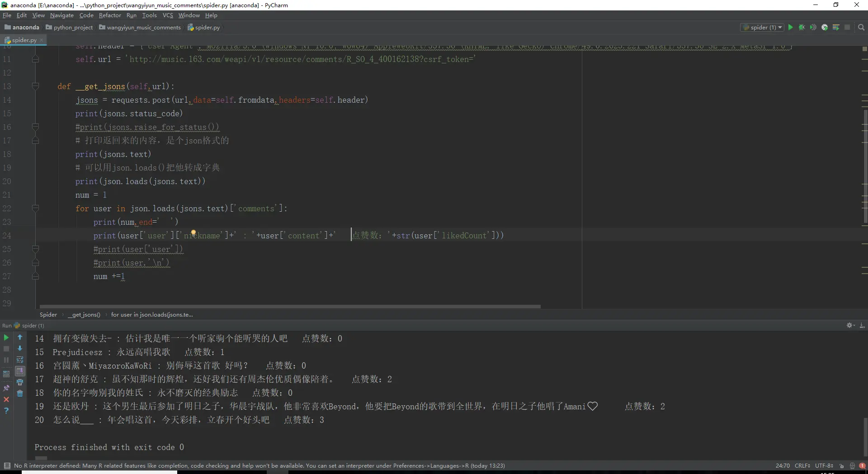Open the Code menu

pos(86,15)
